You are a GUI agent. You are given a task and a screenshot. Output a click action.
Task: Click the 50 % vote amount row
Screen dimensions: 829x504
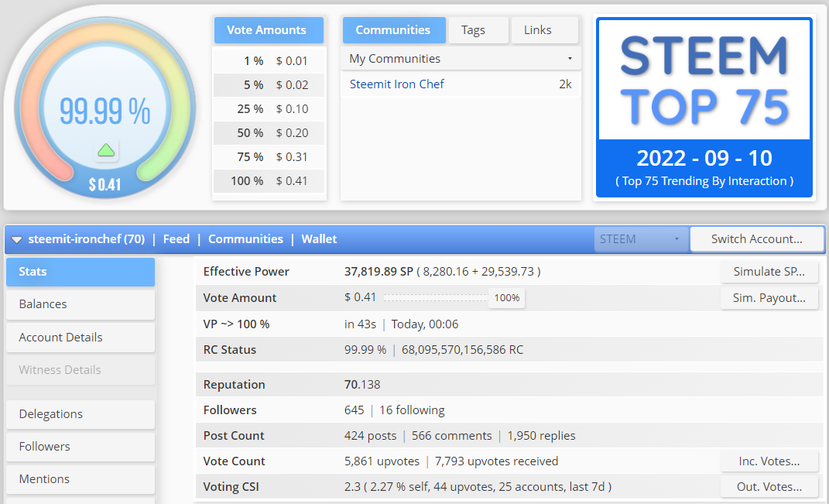(269, 133)
